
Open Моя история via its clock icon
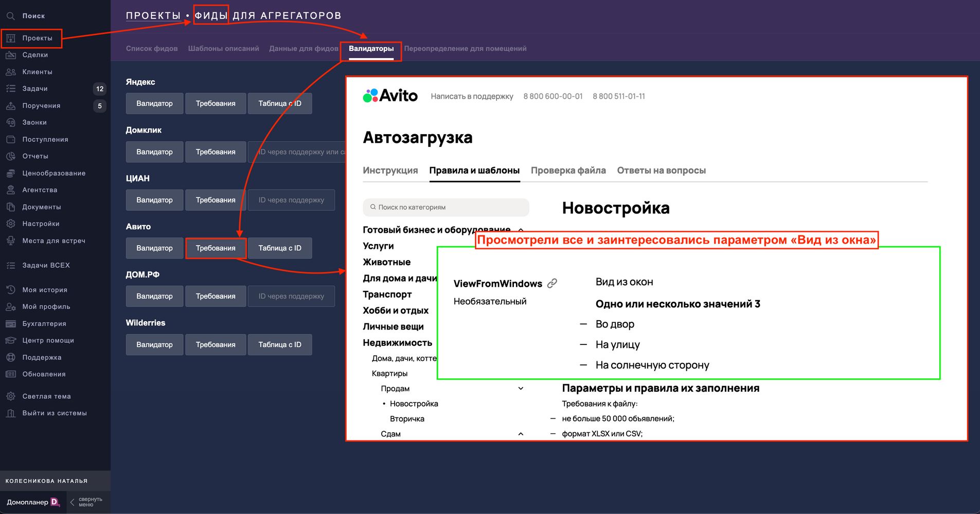11,290
